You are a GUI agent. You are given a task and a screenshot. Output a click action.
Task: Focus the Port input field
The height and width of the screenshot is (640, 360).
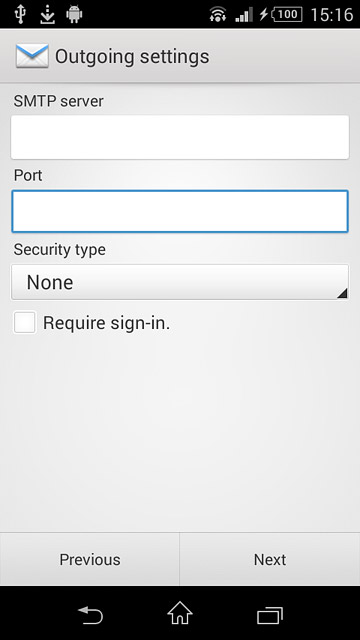(180, 211)
